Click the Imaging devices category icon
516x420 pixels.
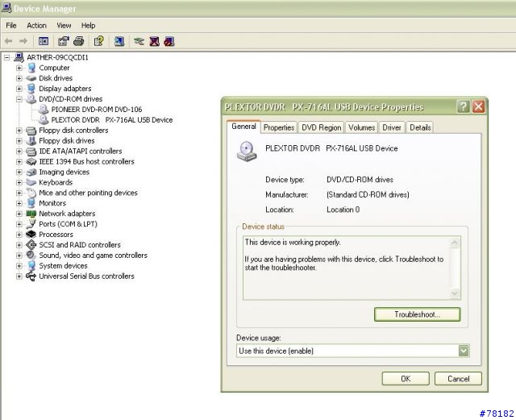pos(31,173)
